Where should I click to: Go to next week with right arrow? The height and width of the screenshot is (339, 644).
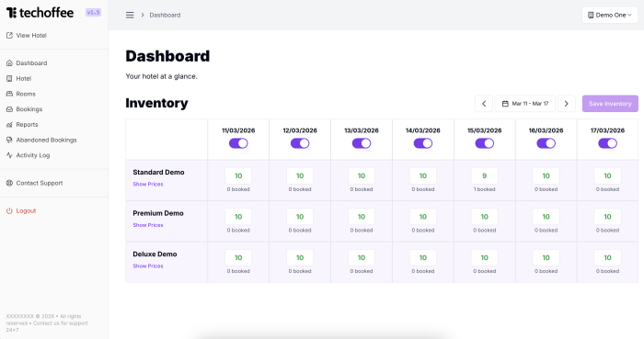point(567,104)
